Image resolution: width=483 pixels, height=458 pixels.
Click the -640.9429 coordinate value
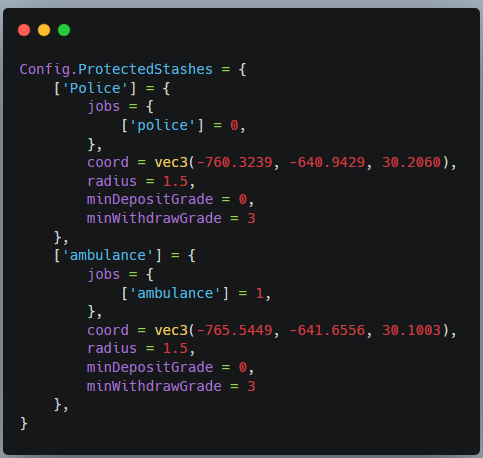pyautogui.click(x=327, y=162)
